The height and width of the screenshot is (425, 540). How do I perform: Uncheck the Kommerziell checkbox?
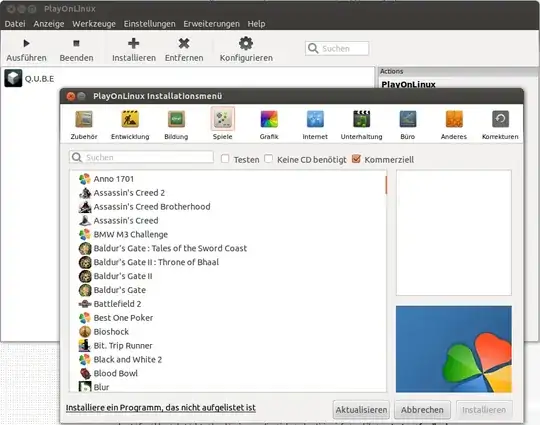(356, 159)
